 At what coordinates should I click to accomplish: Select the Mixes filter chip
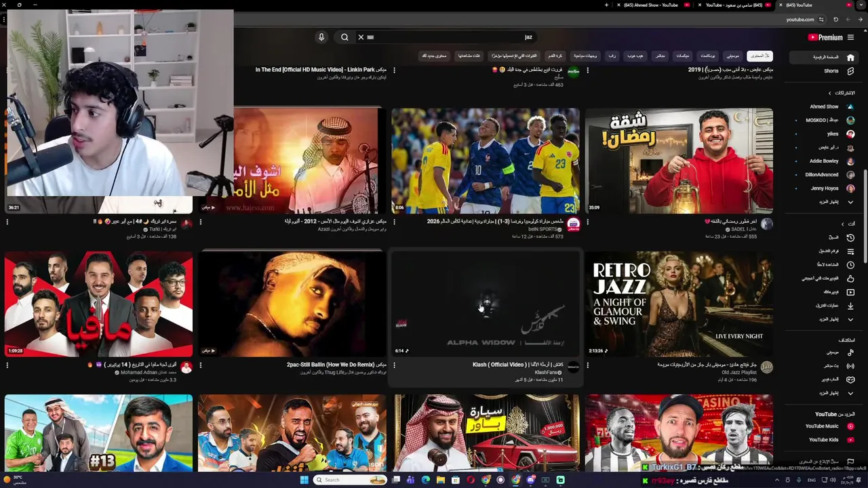coord(683,56)
